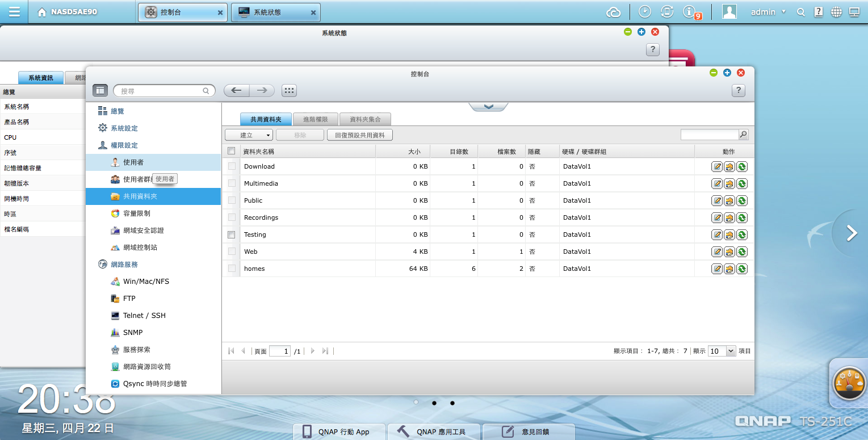Check the homes folder checkbox
This screenshot has height=440, width=868.
(231, 269)
